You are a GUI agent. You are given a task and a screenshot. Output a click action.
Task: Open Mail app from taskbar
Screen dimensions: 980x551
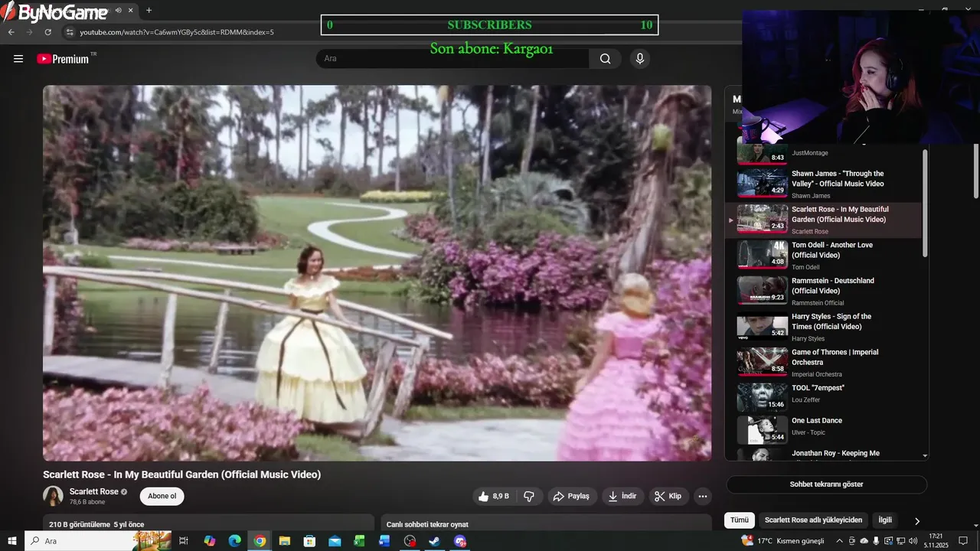(x=335, y=541)
